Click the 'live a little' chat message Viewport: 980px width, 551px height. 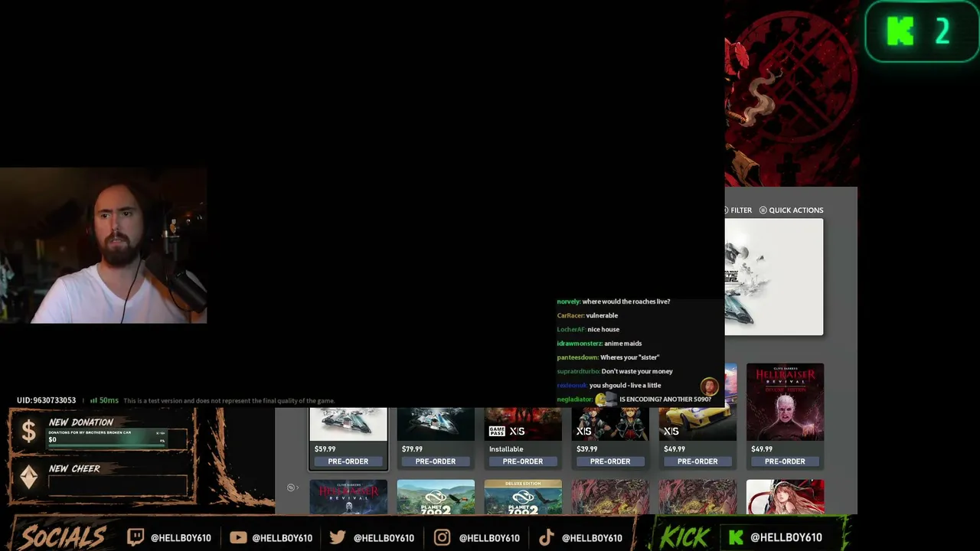click(x=609, y=386)
